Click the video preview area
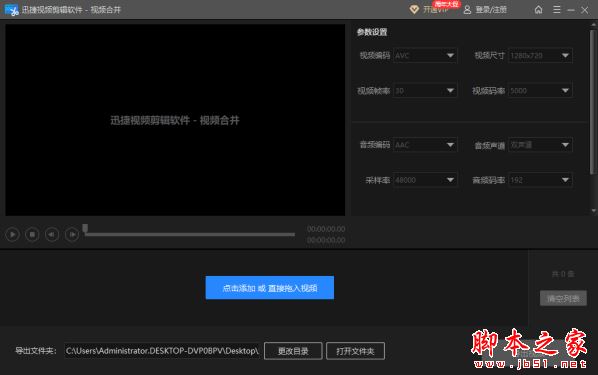598x375 pixels. (175, 120)
